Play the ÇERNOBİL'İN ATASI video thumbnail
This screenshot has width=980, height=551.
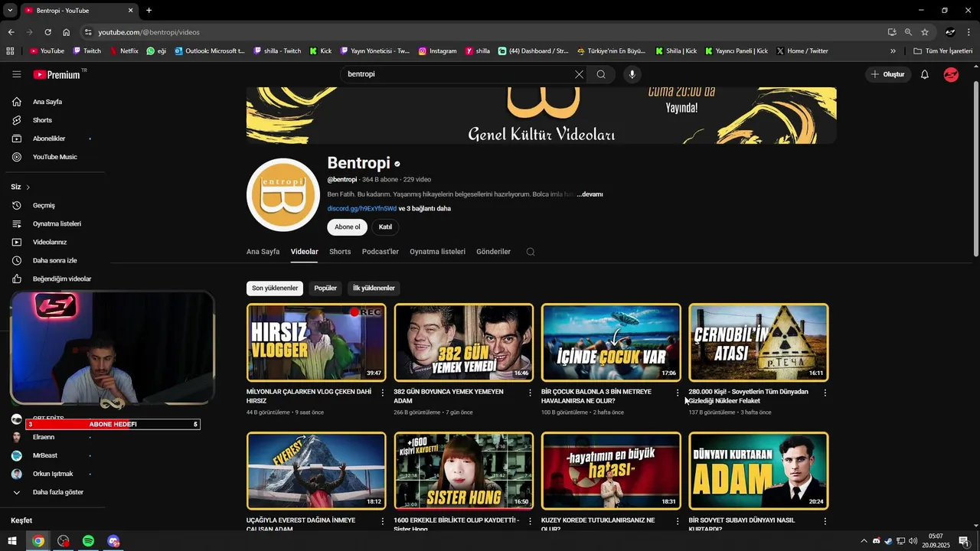tap(759, 342)
